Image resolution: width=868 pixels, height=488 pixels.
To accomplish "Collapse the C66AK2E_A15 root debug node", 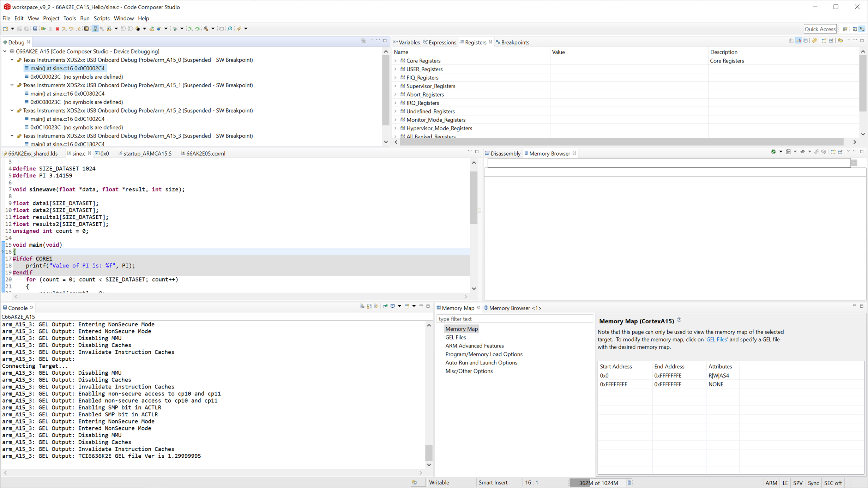I will 5,52.
